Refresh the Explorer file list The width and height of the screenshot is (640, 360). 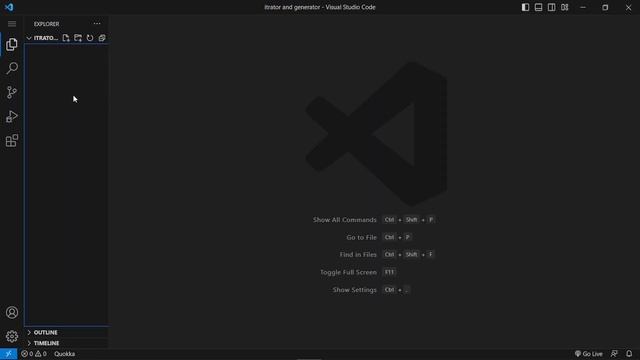click(x=90, y=38)
